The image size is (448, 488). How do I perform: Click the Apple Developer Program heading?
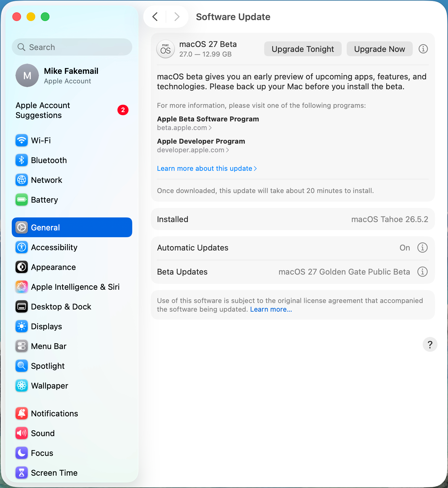201,141
